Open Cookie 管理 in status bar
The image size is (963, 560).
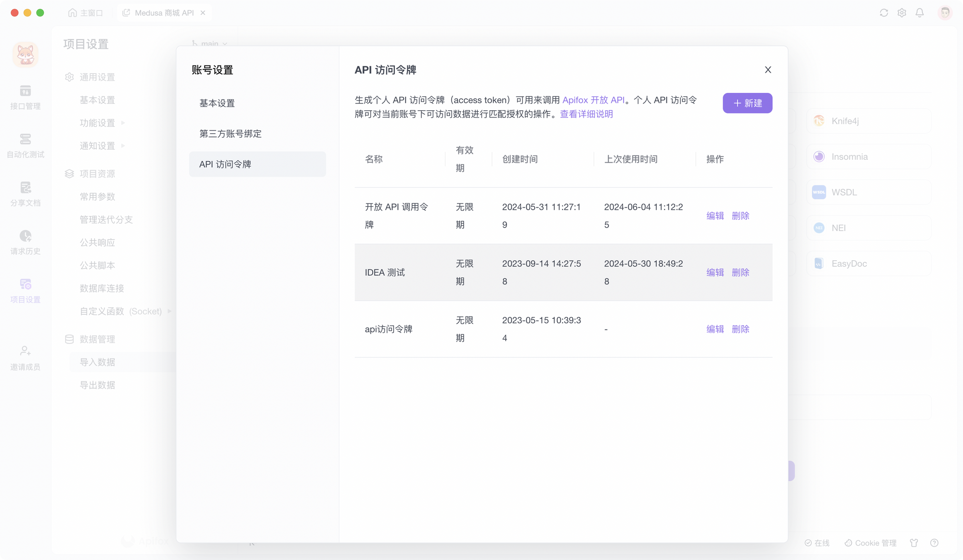pos(871,543)
